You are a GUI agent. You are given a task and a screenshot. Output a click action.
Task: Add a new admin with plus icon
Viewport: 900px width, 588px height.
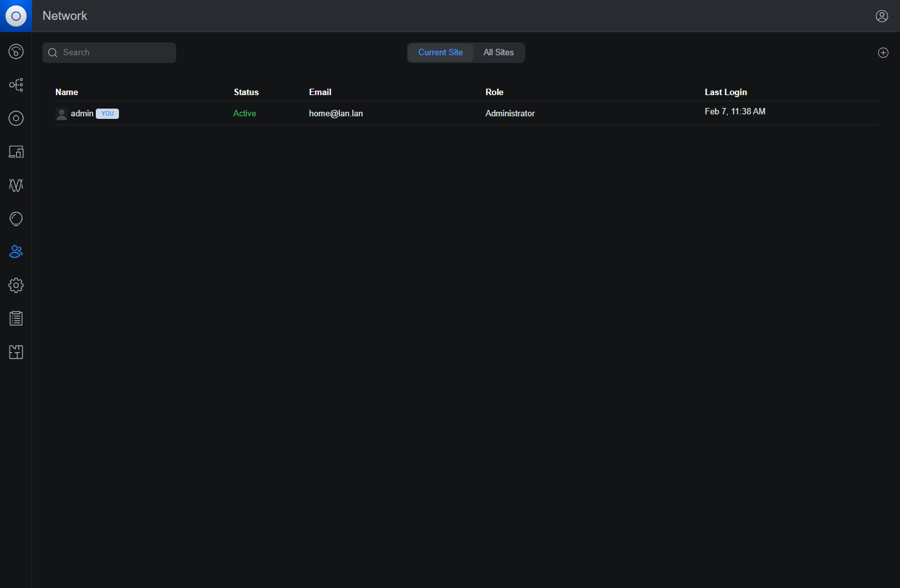coord(883,53)
